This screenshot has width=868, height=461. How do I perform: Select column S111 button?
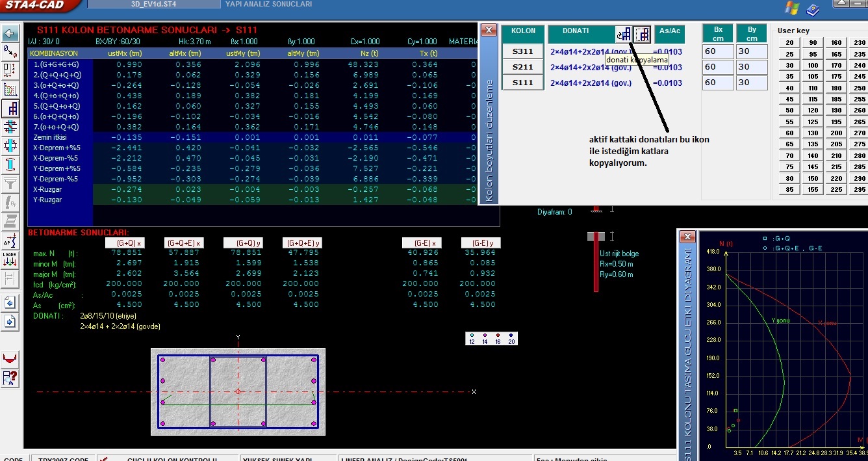pyautogui.click(x=523, y=83)
